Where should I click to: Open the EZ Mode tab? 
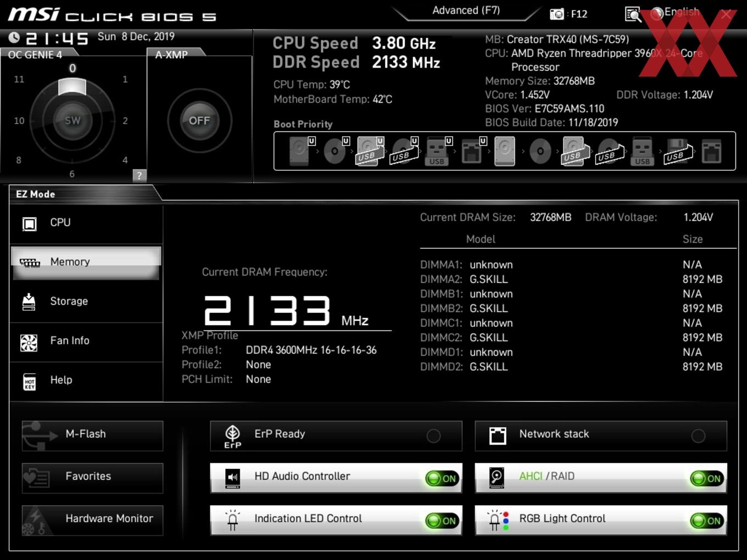click(x=36, y=194)
